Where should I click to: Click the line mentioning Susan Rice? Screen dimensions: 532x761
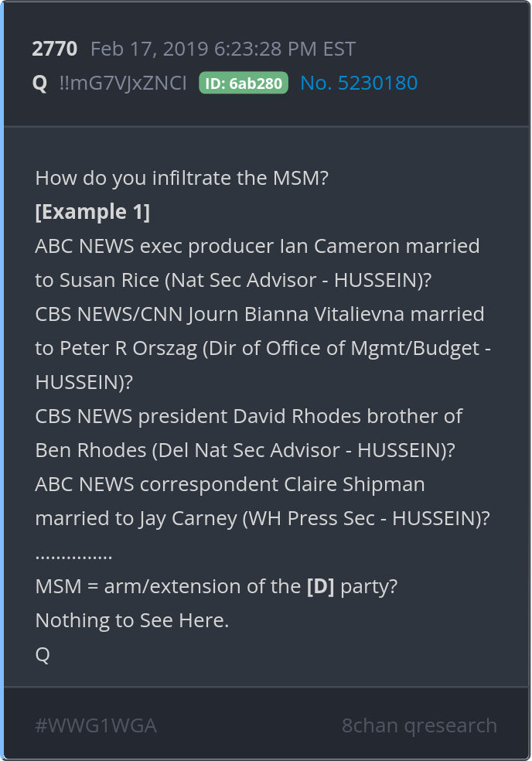pos(233,280)
